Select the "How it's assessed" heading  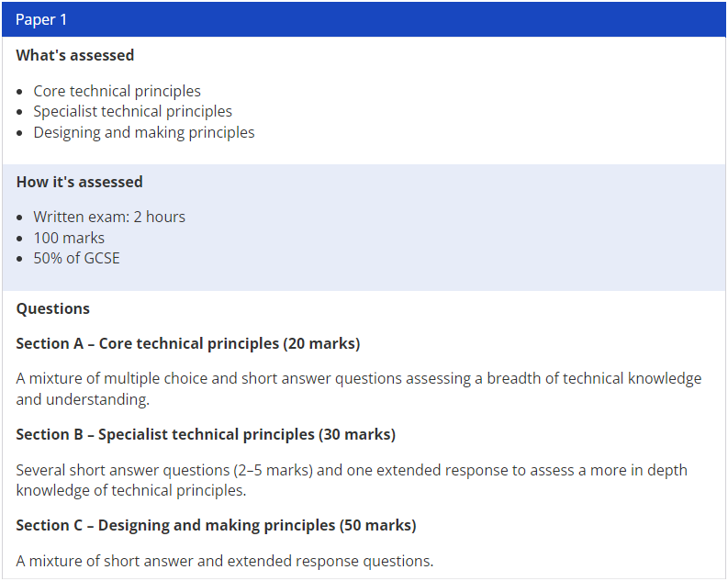click(79, 182)
